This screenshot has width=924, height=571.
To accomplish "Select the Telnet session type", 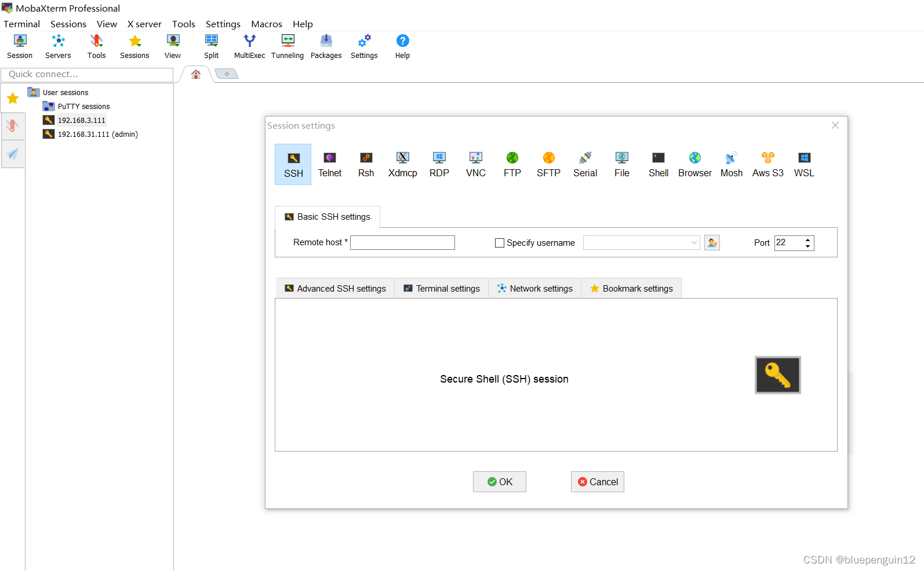I will click(330, 165).
